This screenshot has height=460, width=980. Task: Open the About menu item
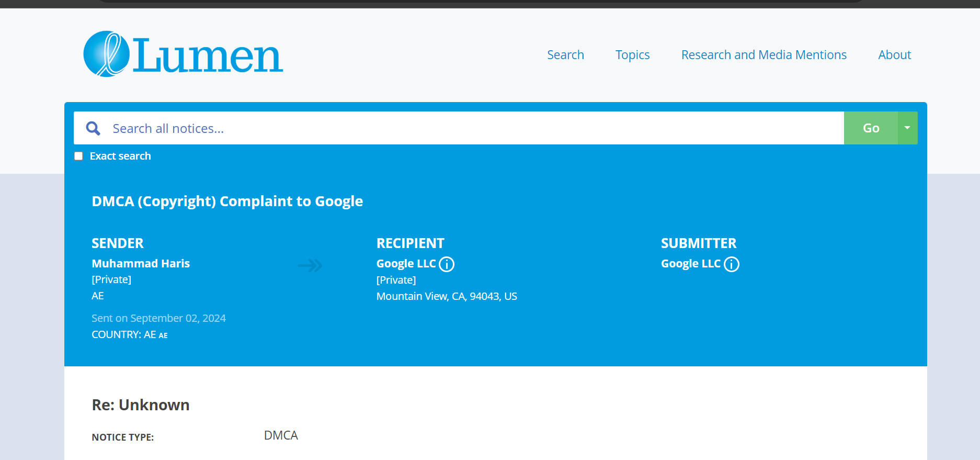pyautogui.click(x=894, y=55)
